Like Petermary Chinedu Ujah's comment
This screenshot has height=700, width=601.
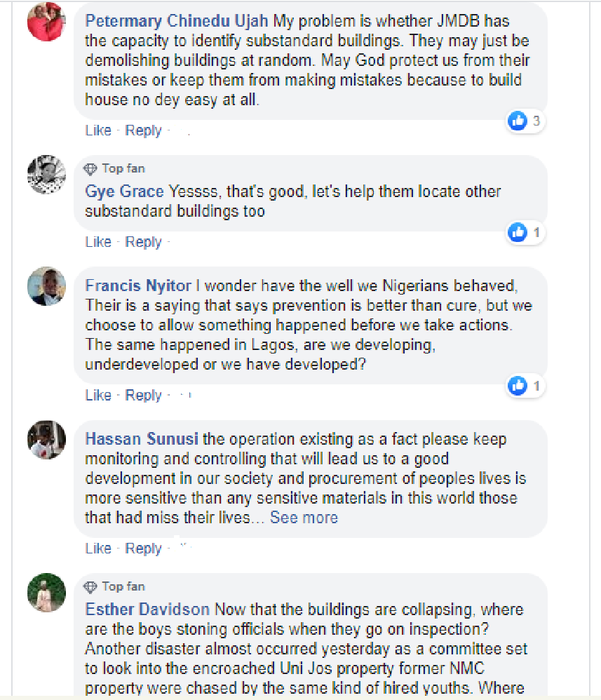point(98,130)
